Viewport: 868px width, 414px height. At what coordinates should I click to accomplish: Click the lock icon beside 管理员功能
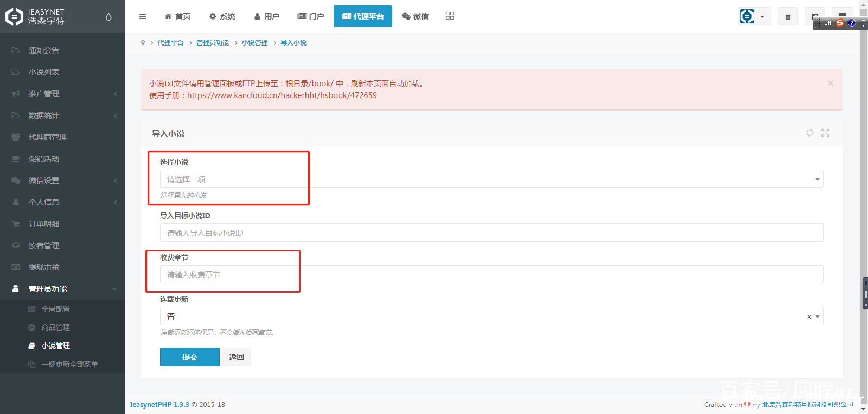point(16,289)
